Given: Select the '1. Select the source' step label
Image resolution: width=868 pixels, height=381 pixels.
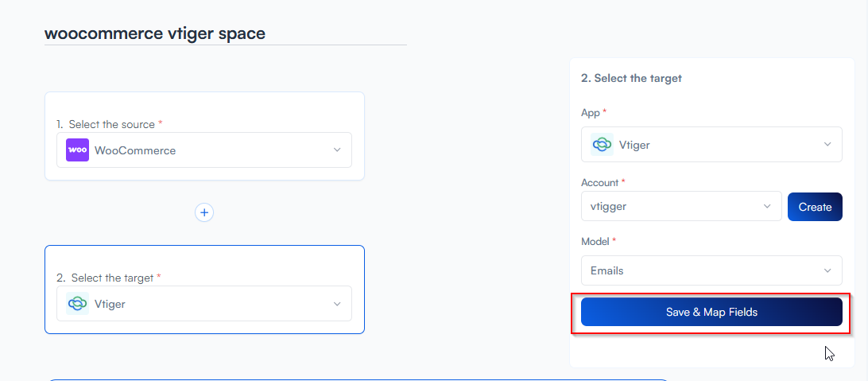Looking at the screenshot, I should [109, 124].
